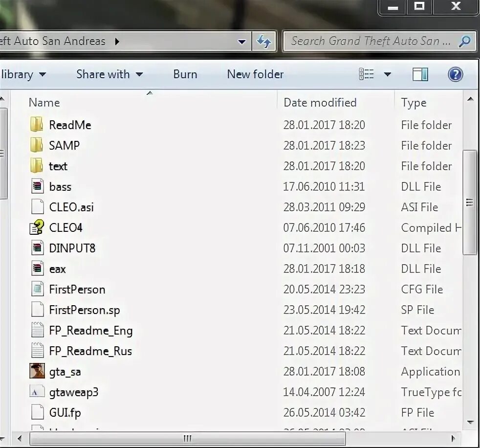Click the Burn toolbar button
Image resolution: width=480 pixels, height=448 pixels.
(185, 74)
